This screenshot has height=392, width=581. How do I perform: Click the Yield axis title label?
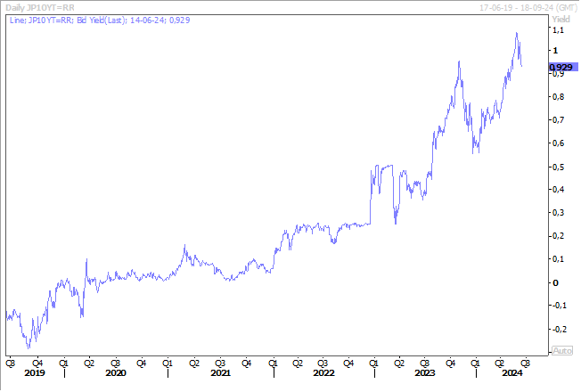coord(561,18)
